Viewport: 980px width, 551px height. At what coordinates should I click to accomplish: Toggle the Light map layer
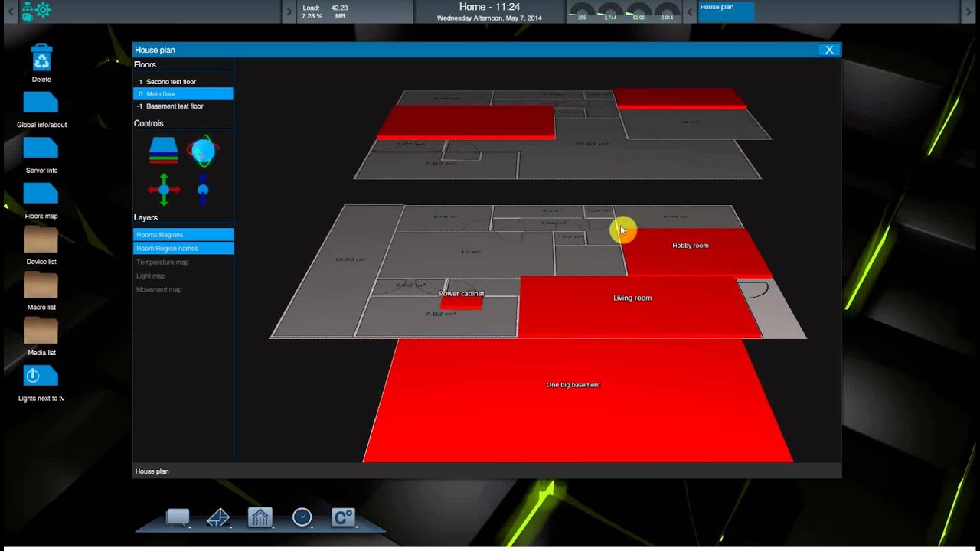click(151, 275)
